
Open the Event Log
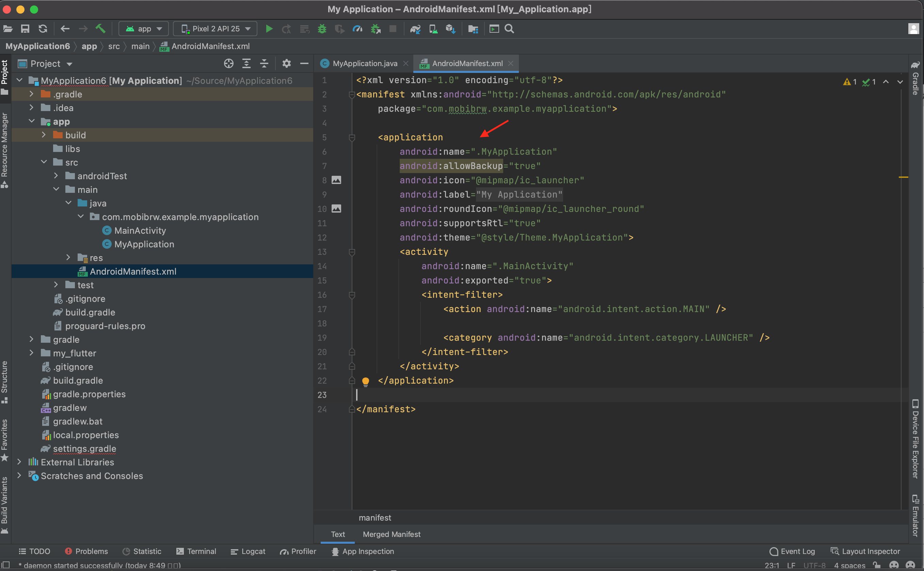792,551
